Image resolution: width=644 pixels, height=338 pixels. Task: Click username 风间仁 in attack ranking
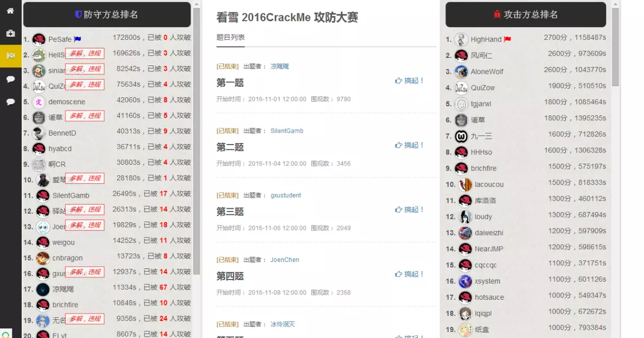click(482, 55)
